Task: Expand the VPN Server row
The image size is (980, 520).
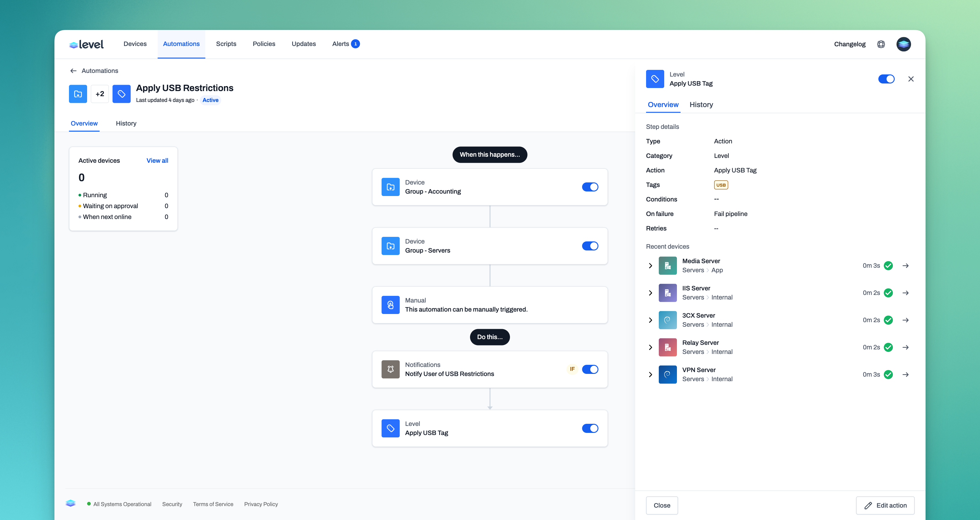Action: coord(650,374)
